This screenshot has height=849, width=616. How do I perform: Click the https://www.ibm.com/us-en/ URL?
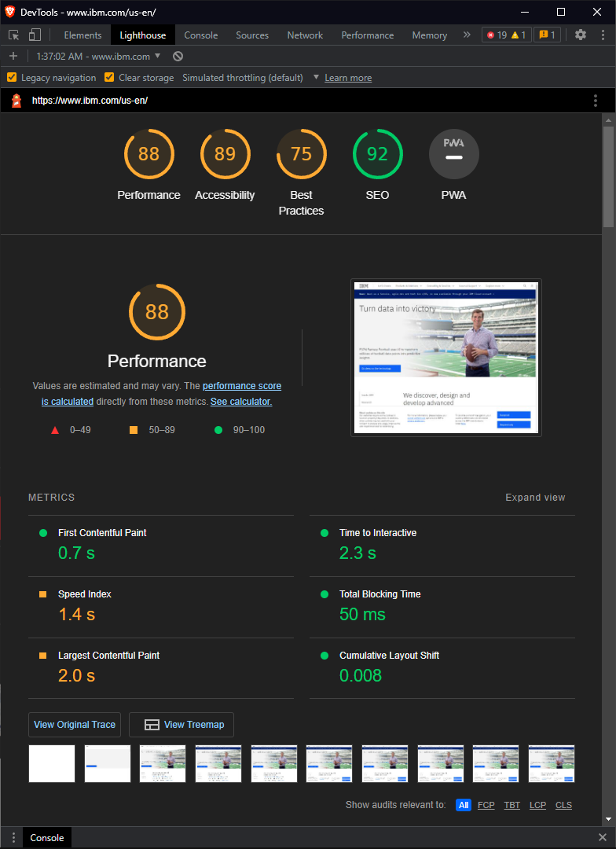coord(90,101)
